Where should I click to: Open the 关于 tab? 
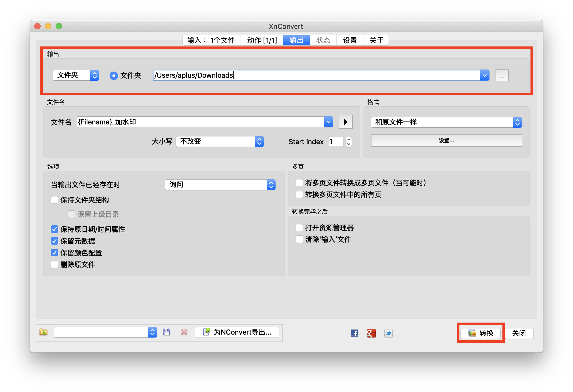pyautogui.click(x=376, y=40)
